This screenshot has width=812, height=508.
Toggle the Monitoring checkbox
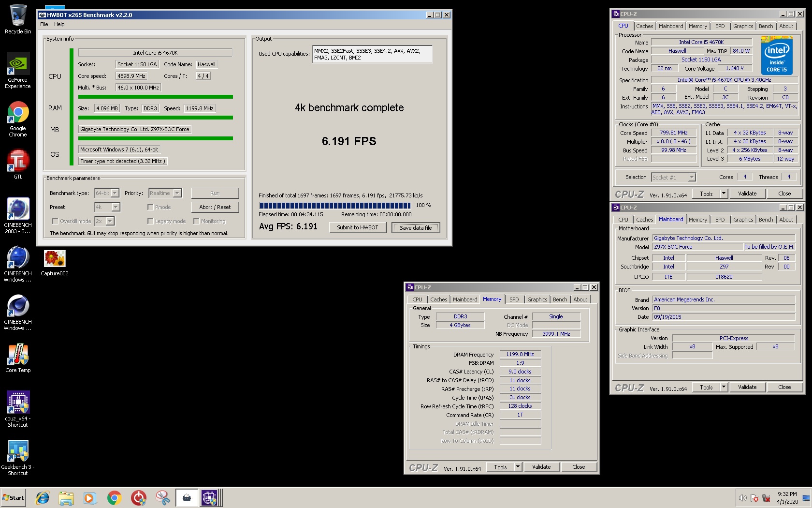196,221
